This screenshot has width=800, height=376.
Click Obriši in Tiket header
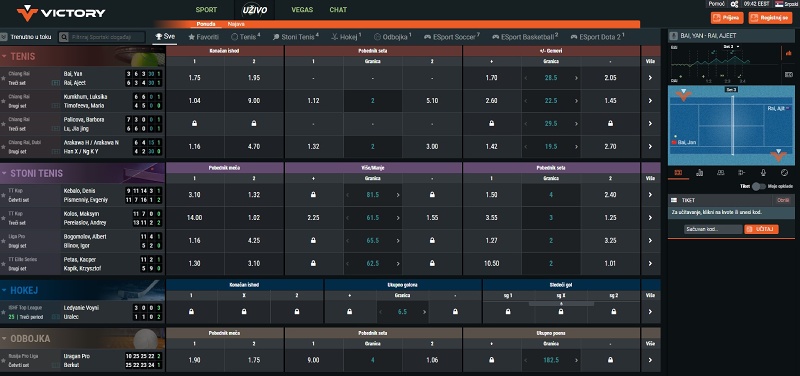[x=783, y=200]
